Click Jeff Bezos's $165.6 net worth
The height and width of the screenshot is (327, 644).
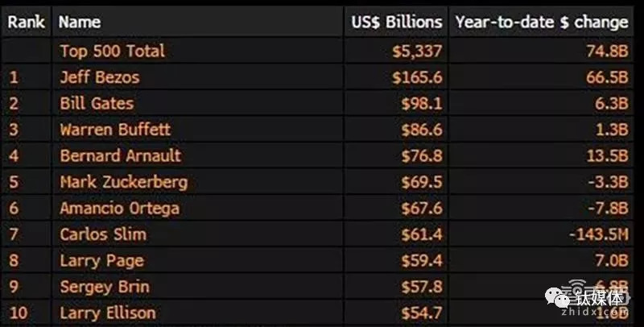point(417,77)
